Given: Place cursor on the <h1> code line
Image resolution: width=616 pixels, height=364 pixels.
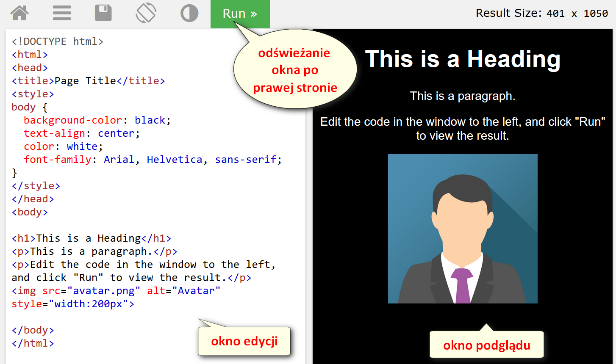Looking at the screenshot, I should pos(91,238).
